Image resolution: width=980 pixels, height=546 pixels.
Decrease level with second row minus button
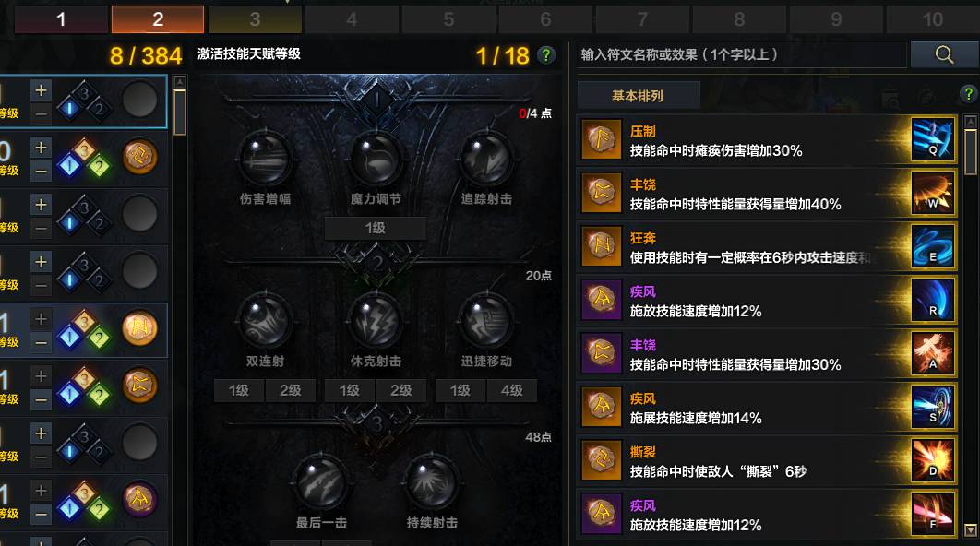(x=41, y=171)
